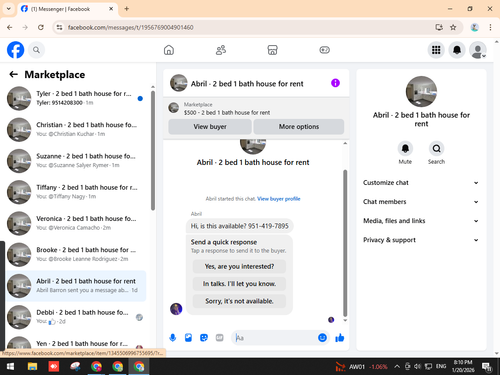This screenshot has height=375, width=500.
Task: Send quick reply 'Yes, are you interested?'
Action: pyautogui.click(x=239, y=266)
